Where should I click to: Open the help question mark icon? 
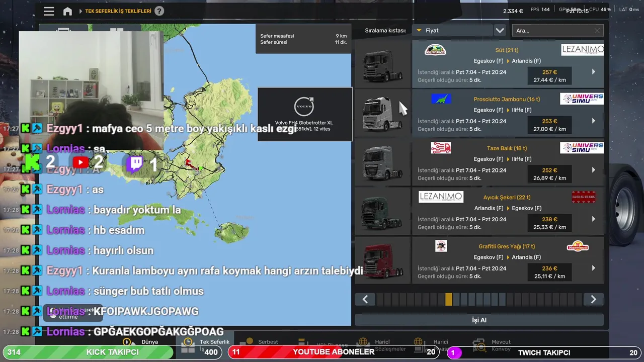(159, 11)
